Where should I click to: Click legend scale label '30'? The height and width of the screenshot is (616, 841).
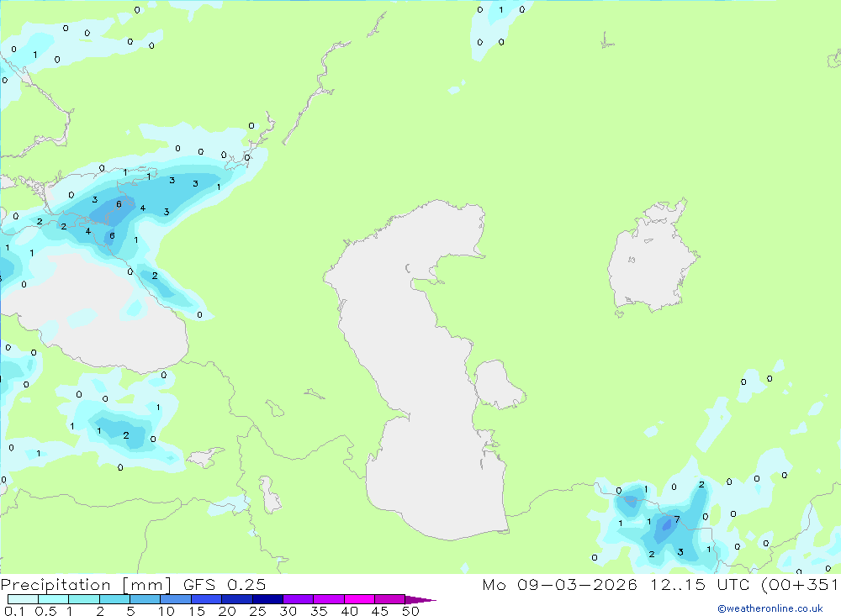coord(288,611)
